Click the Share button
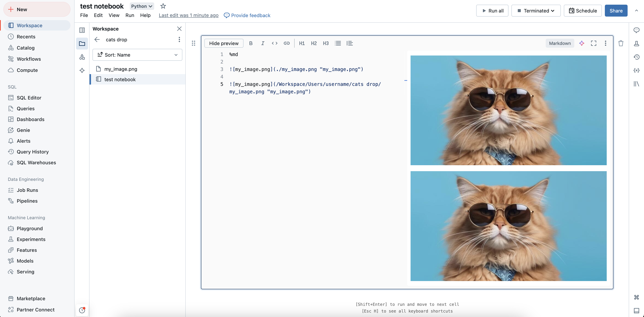Viewport: 644px width, 317px height. coord(616,11)
